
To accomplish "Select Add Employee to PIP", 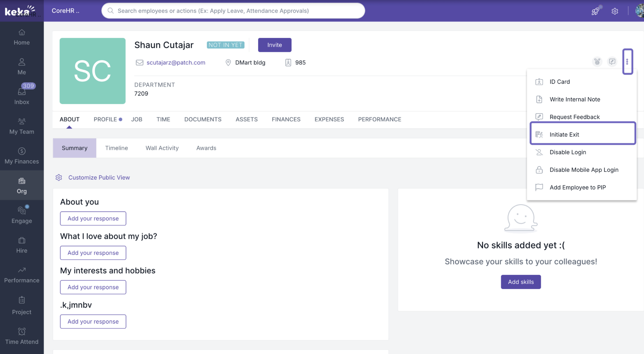I will coord(578,187).
